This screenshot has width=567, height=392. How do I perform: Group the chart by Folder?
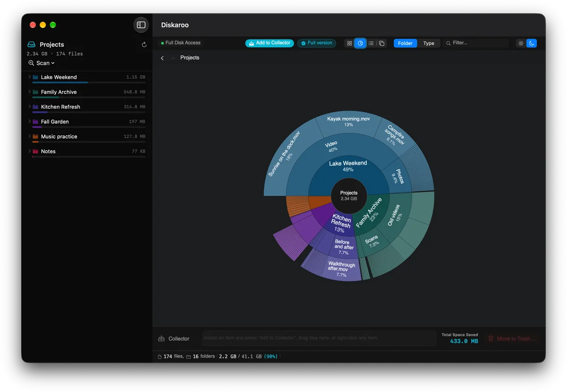pos(405,43)
